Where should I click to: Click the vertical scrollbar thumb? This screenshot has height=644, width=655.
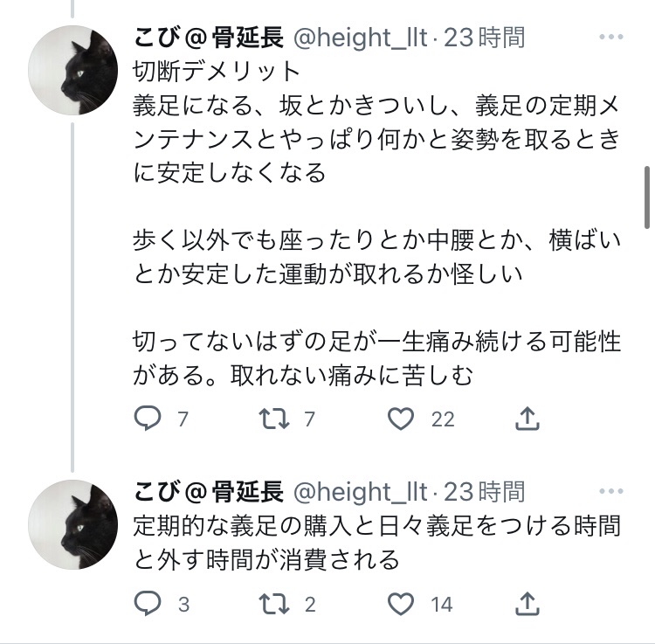tap(647, 197)
